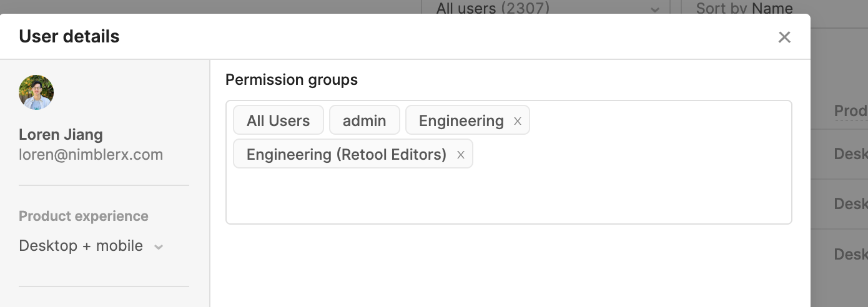The height and width of the screenshot is (307, 868).
Task: Click the Engineering (Retool Editors) tag label
Action: 346,154
